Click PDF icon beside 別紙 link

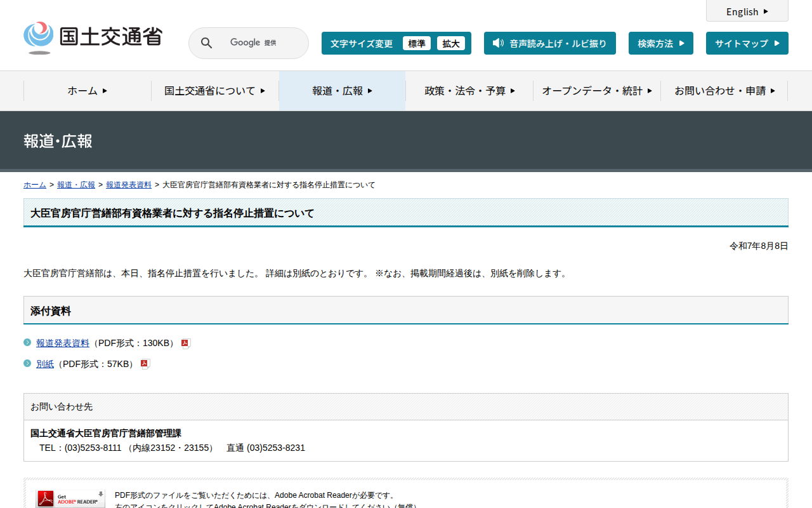145,364
